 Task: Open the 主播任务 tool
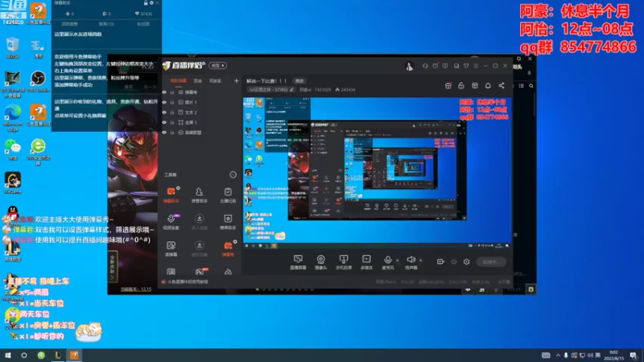pyautogui.click(x=228, y=195)
